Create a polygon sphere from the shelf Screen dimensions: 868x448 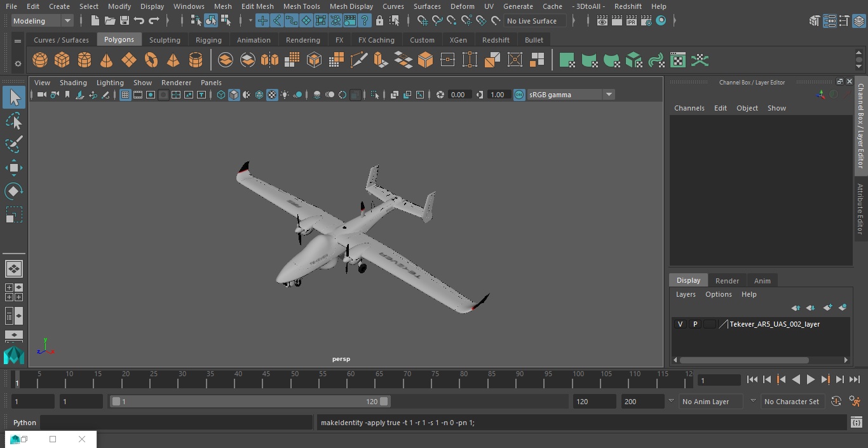[x=40, y=60]
